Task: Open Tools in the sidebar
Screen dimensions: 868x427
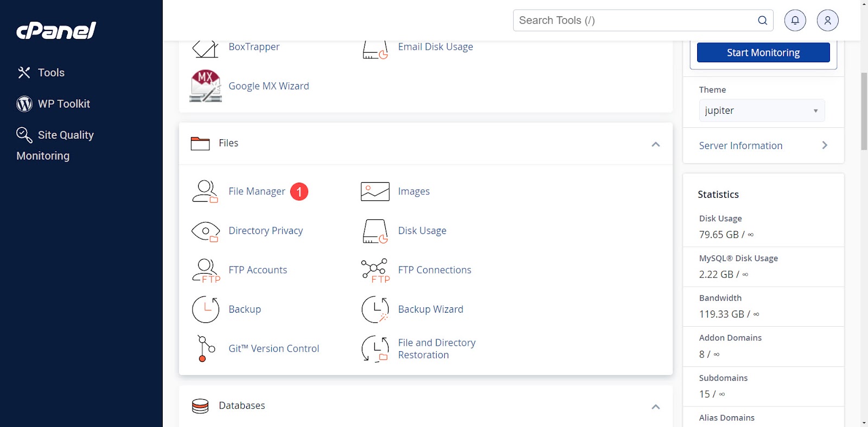Action: coord(51,73)
